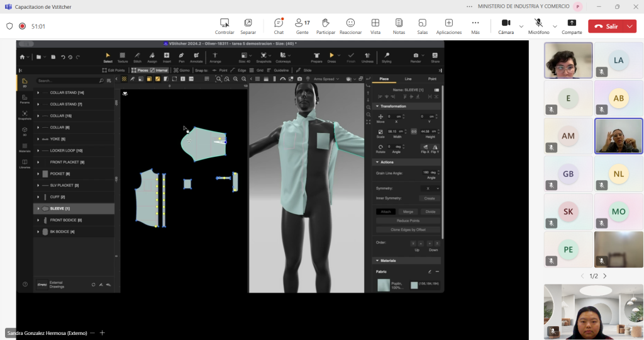Click the Insert tool icon
644x340 pixels.
167,57
